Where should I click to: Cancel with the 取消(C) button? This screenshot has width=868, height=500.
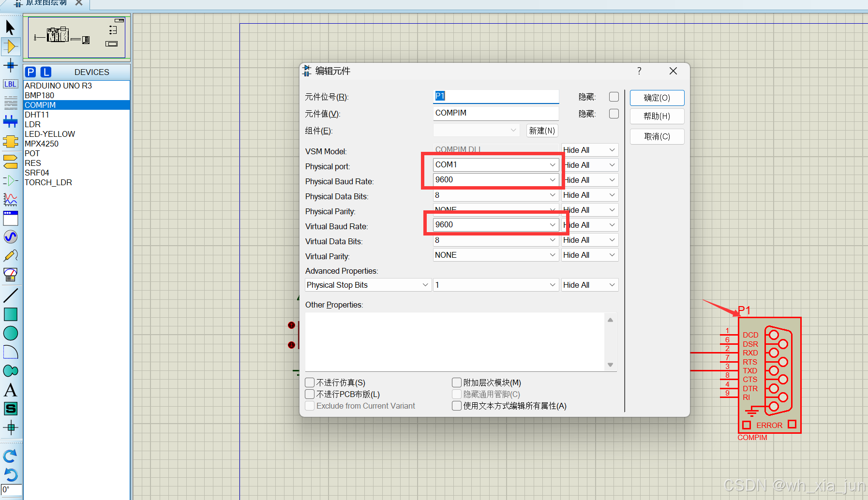pyautogui.click(x=657, y=136)
